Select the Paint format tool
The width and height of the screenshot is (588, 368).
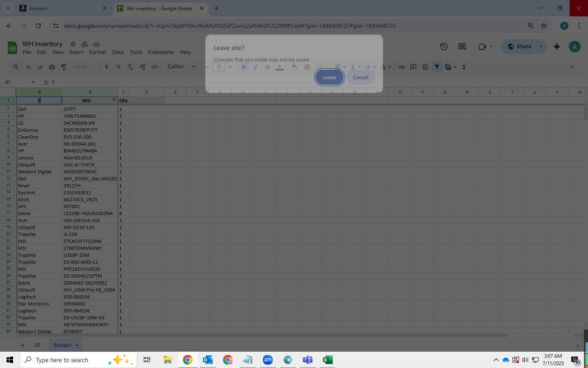pos(64,67)
